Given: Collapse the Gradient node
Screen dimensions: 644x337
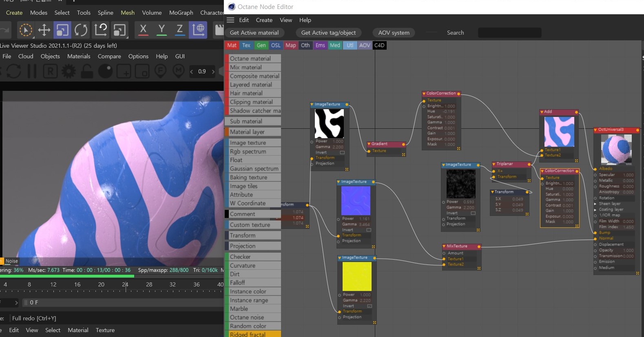Looking at the screenshot, I should pos(369,144).
